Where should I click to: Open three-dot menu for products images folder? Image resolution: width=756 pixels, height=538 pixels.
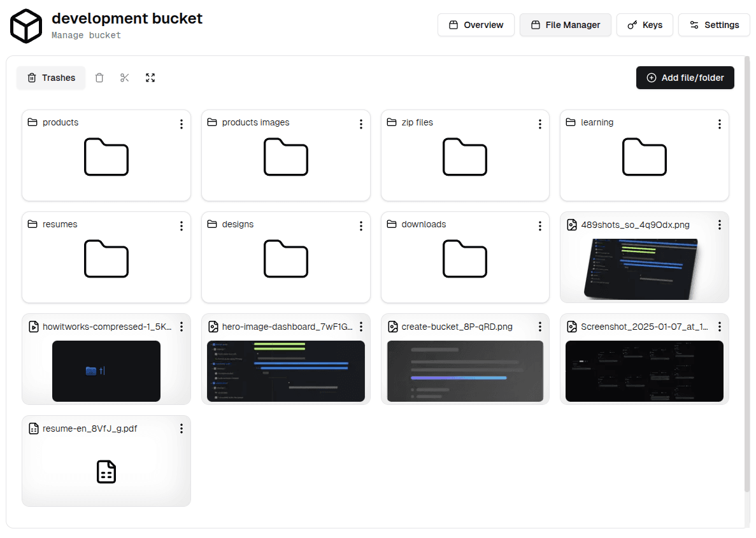point(360,124)
